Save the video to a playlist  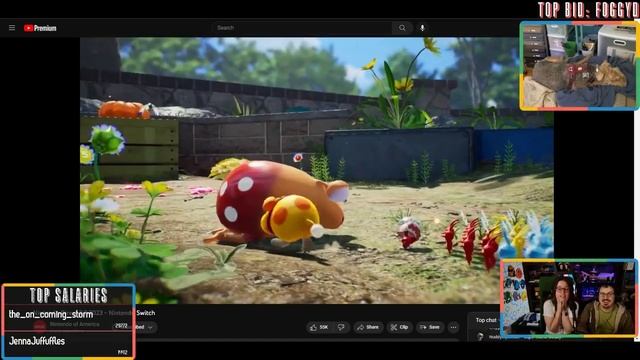(430, 327)
